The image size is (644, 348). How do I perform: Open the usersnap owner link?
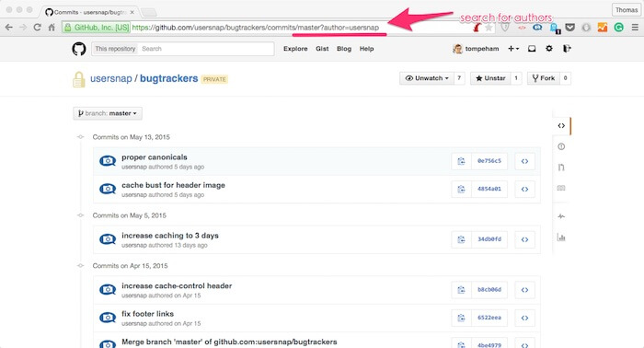point(111,78)
